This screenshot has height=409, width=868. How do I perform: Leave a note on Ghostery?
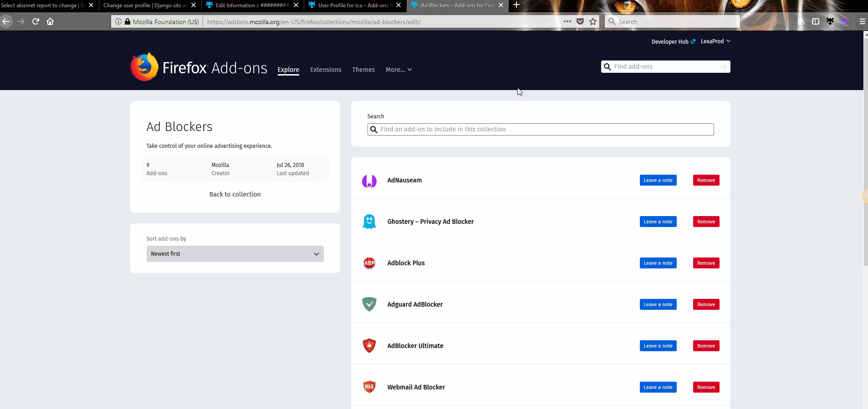(x=658, y=222)
